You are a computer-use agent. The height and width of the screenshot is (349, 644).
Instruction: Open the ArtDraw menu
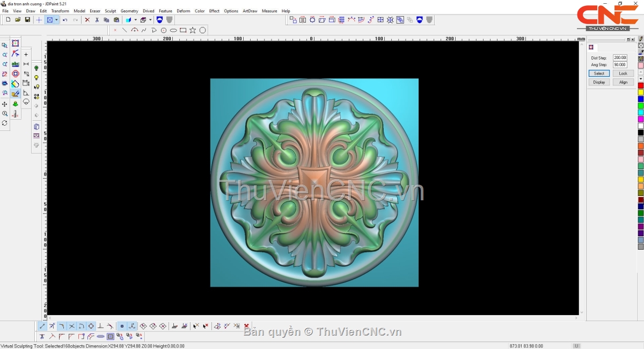pos(250,11)
